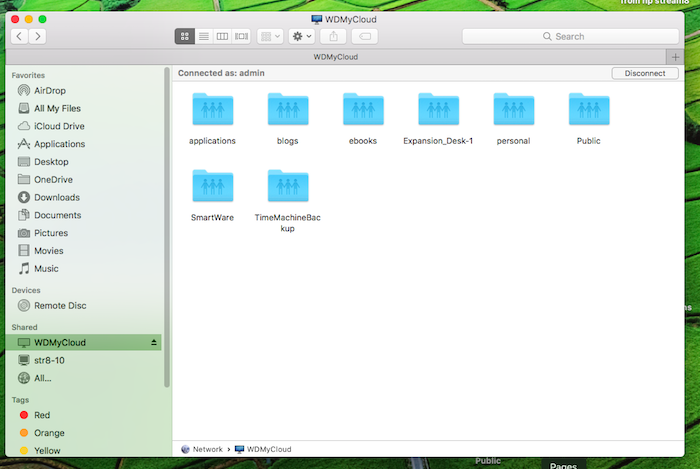Click the sidebar scrollbar

[167, 228]
